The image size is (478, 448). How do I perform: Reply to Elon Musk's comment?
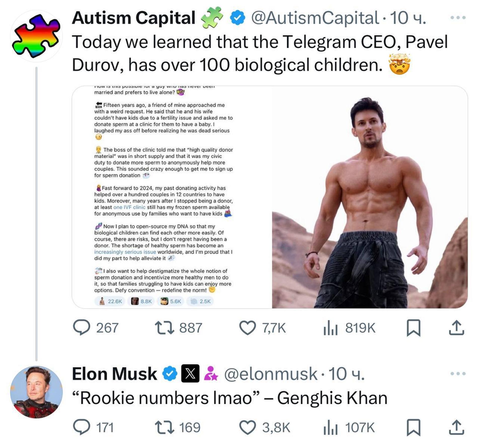click(x=82, y=427)
